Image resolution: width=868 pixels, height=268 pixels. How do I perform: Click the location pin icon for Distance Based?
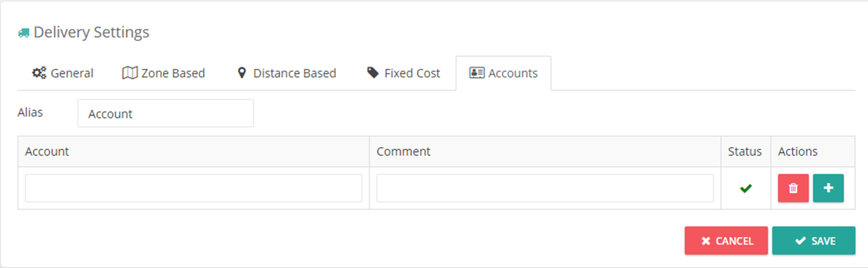(x=242, y=73)
